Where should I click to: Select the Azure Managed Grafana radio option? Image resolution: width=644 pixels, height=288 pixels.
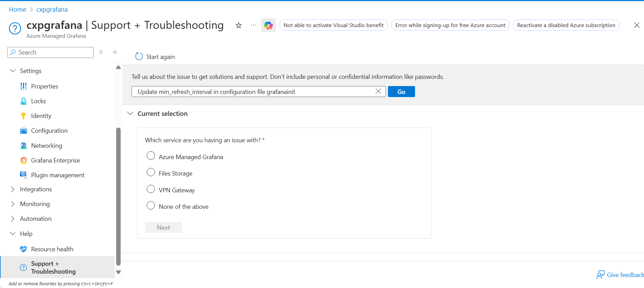[151, 156]
